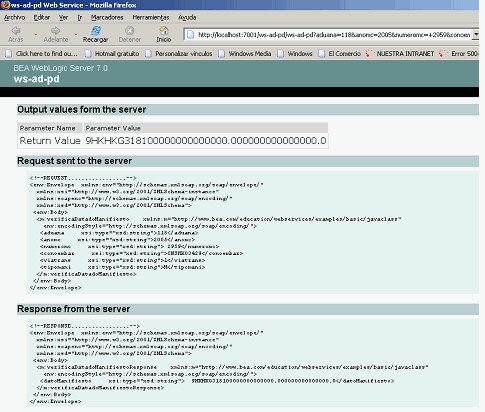The width and height of the screenshot is (485, 412).
Task: Click 'Response from the server' heading
Action: click(74, 309)
